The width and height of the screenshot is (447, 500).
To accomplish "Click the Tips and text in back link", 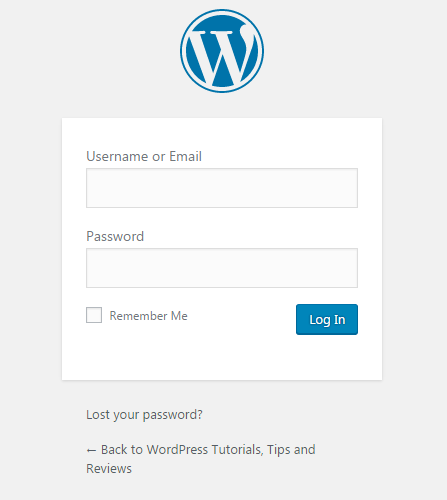I will pyautogui.click(x=291, y=450).
